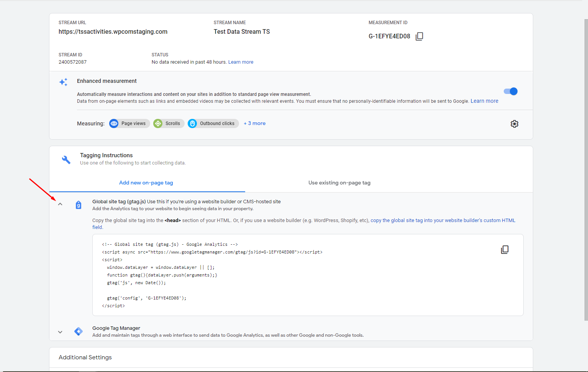Select the Scrolls chip
Image resolution: width=588 pixels, height=372 pixels.
[x=169, y=123]
